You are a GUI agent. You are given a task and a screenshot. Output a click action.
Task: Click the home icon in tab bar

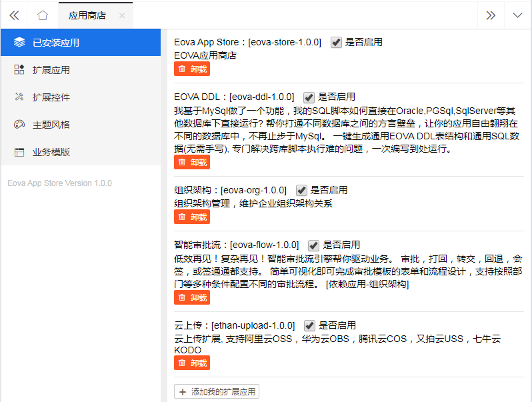pyautogui.click(x=43, y=15)
